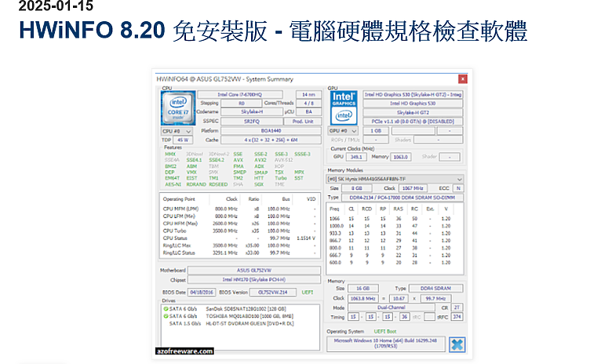
Task: Close the System Summary window with red X
Action: pyautogui.click(x=462, y=79)
